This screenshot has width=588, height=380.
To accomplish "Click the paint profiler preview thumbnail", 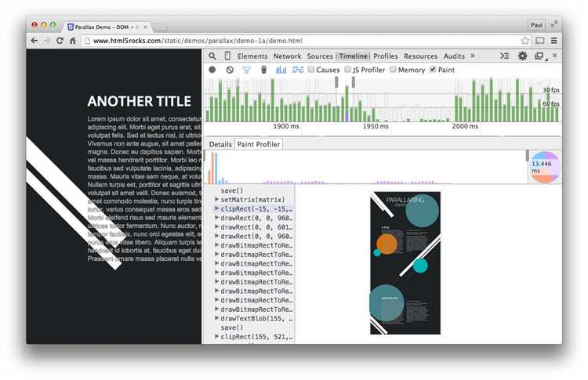I will point(405,262).
